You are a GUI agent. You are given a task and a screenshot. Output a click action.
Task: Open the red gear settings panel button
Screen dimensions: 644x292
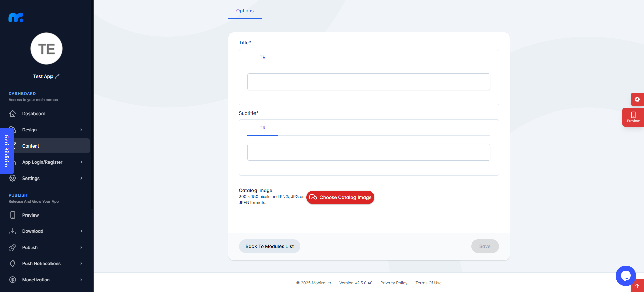[637, 99]
